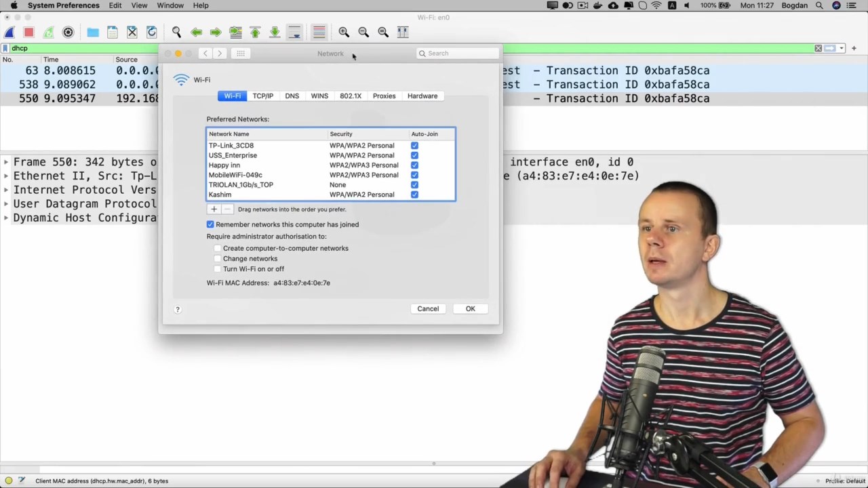Expand the Dynamic Host Configuration row
This screenshot has height=488, width=868.
pyautogui.click(x=6, y=218)
